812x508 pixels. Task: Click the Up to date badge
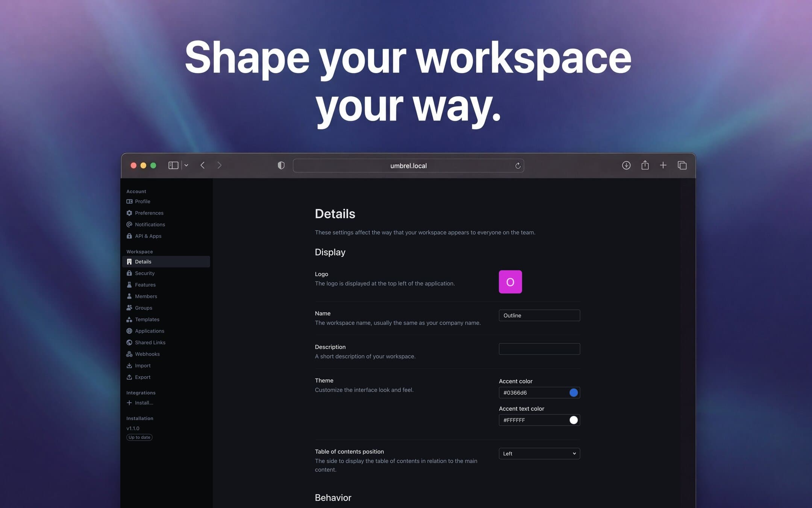[x=139, y=437]
